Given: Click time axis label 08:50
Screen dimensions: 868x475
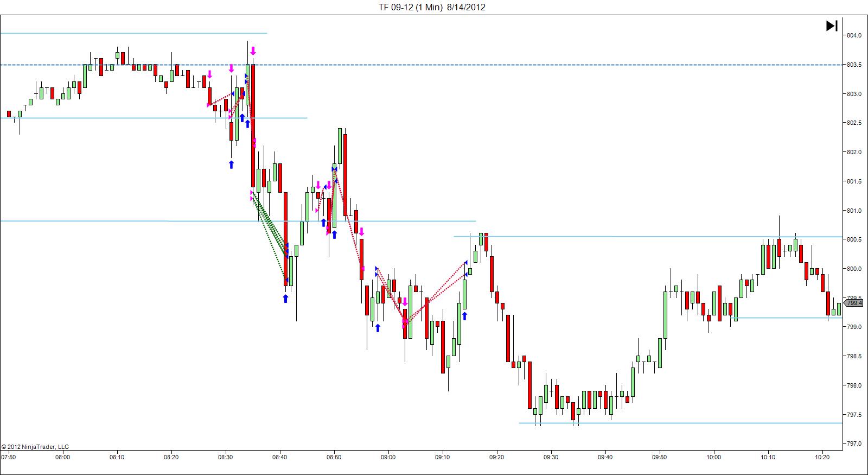Looking at the screenshot, I should coord(334,458).
